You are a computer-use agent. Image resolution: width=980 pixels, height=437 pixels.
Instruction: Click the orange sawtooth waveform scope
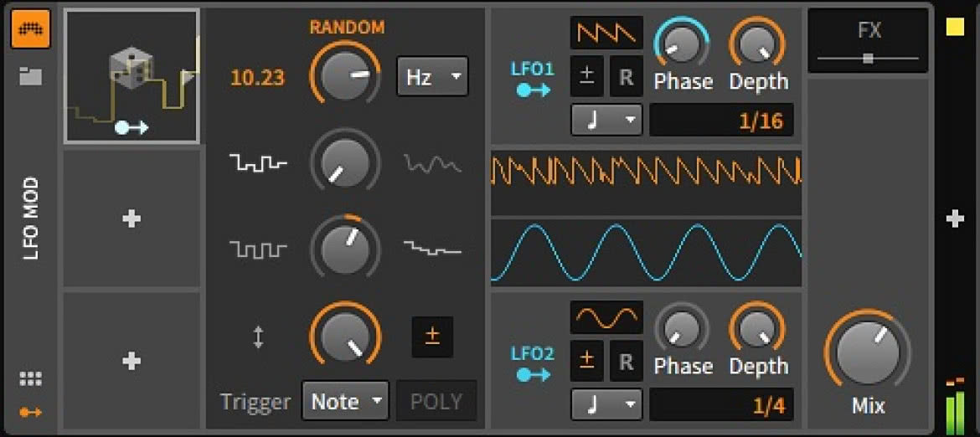click(x=647, y=183)
